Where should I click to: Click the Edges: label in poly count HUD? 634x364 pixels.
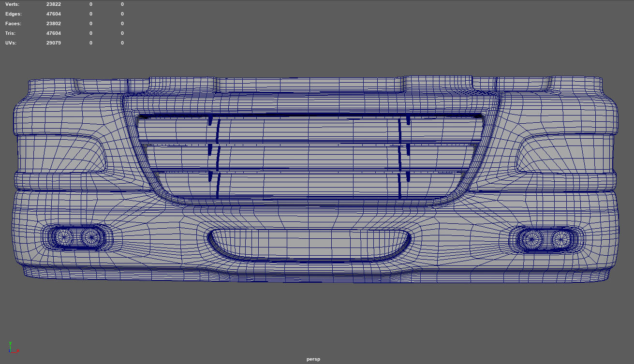click(13, 14)
